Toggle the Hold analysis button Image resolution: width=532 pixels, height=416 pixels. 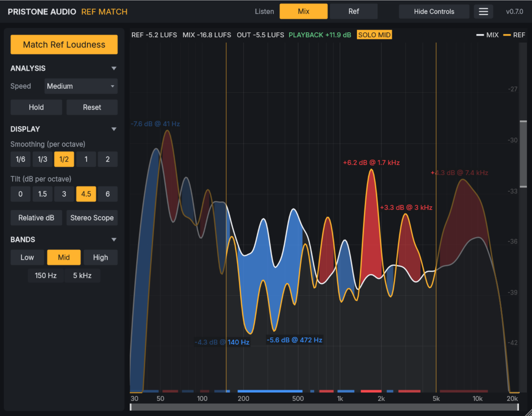click(36, 107)
